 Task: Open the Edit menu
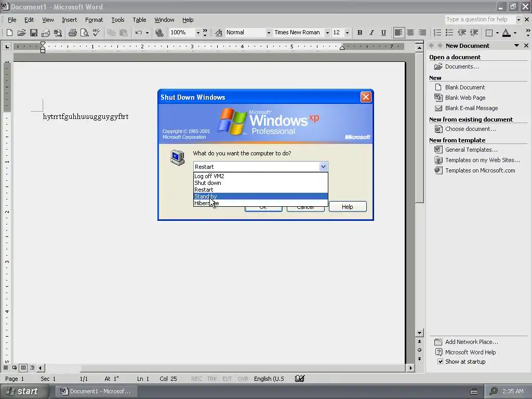pyautogui.click(x=29, y=20)
